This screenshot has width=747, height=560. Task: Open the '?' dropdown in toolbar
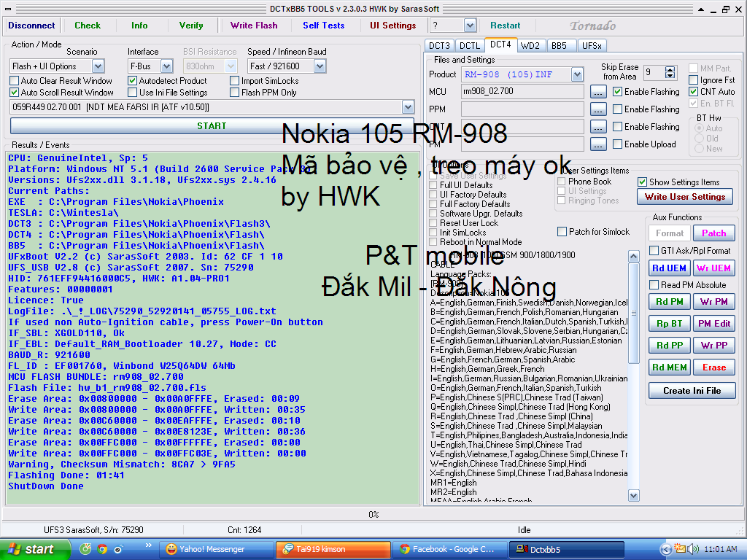470,26
